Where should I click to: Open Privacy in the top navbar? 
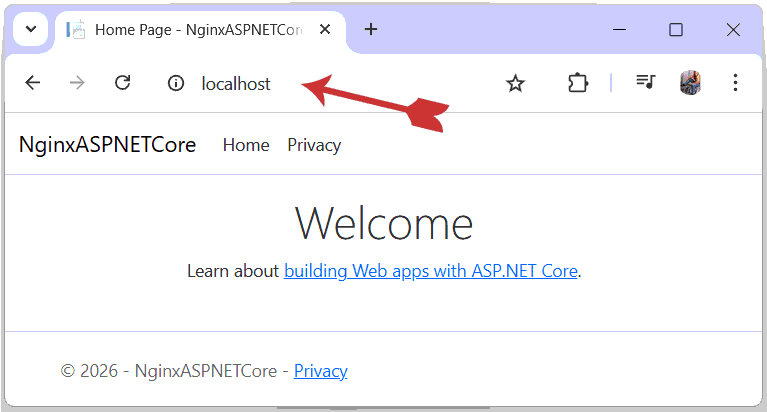(x=314, y=145)
